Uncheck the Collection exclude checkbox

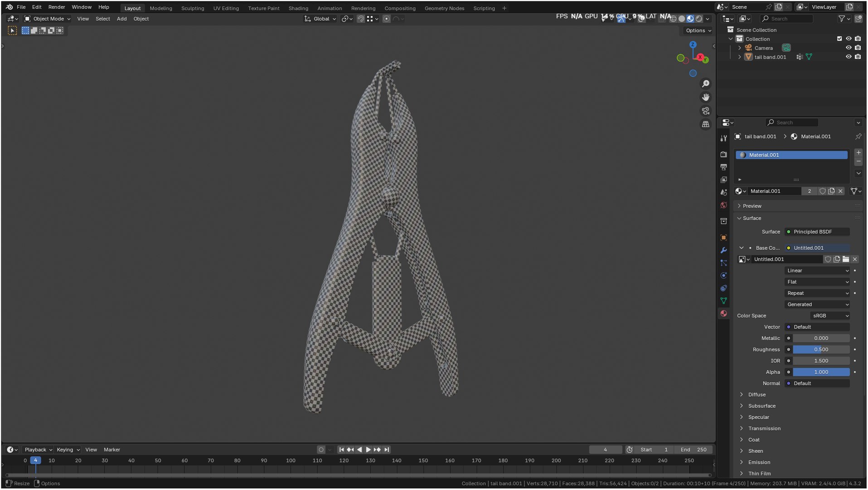coord(839,39)
